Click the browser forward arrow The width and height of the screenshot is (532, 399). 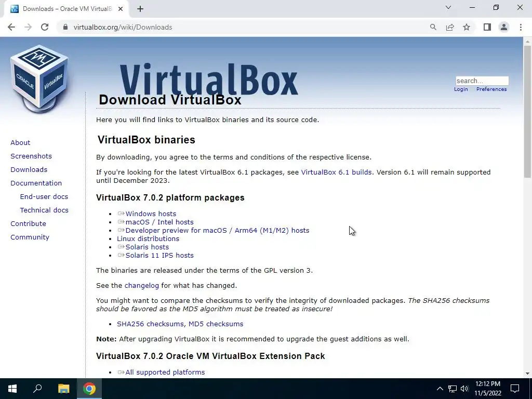click(28, 27)
